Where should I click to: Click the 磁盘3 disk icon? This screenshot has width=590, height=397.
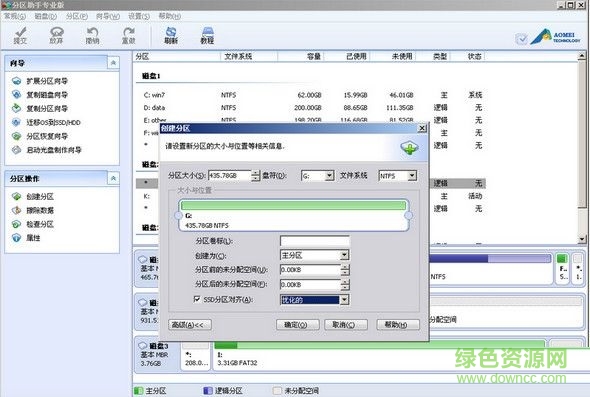pyautogui.click(x=143, y=345)
